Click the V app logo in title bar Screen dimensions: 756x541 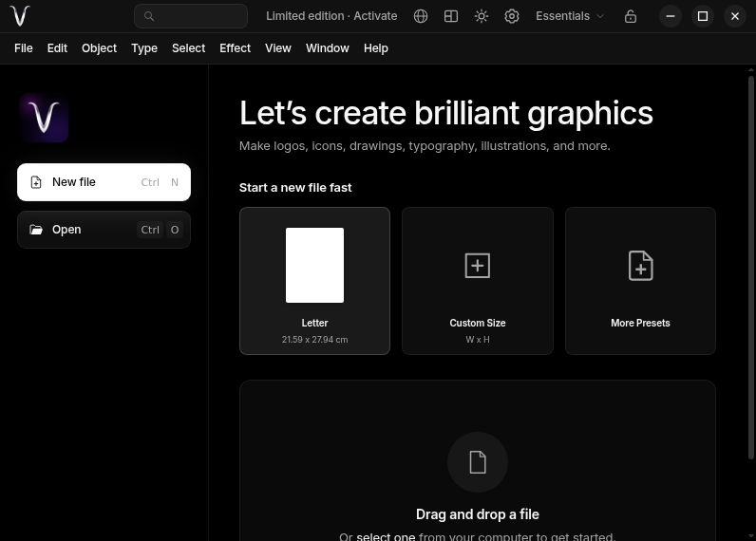pos(20,16)
